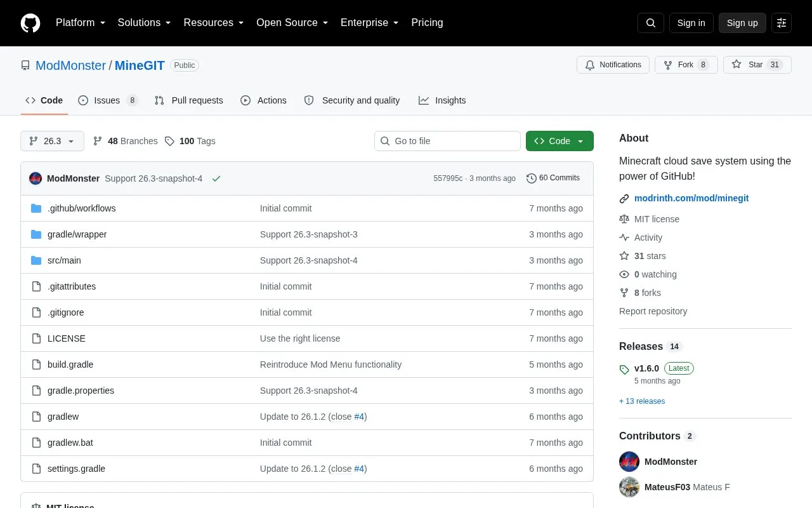Switch to the Issues tab
The width and height of the screenshot is (812, 508).
[108, 100]
